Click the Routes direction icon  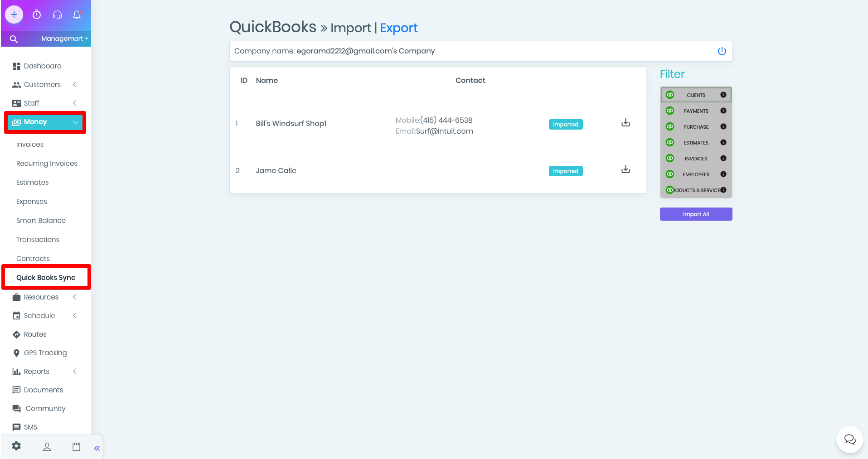[x=17, y=334]
